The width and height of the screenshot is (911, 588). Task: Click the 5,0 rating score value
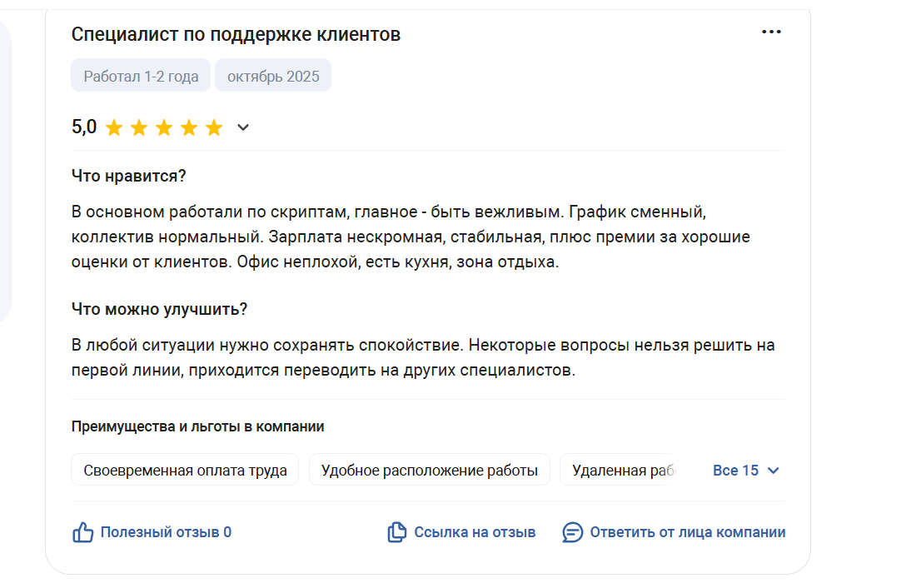pyautogui.click(x=84, y=127)
